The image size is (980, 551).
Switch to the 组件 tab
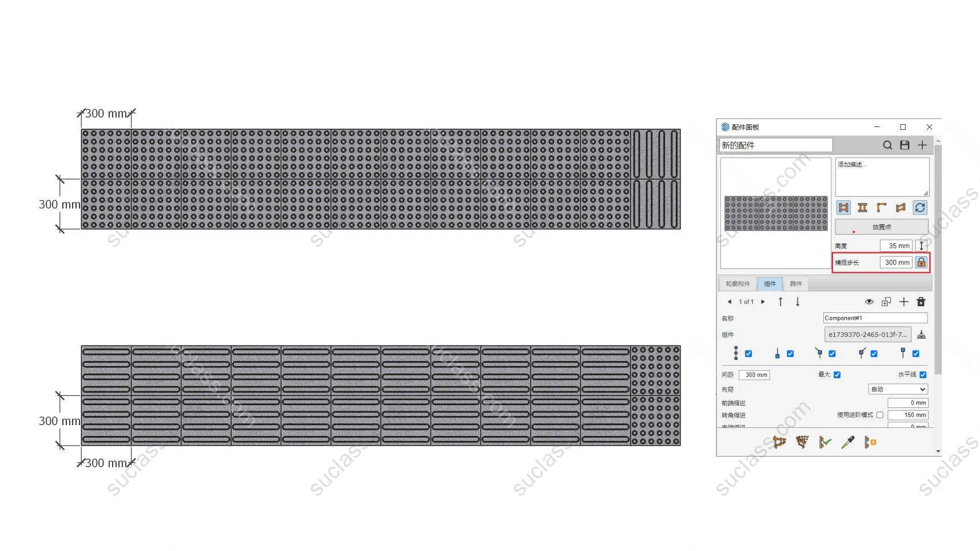tap(770, 284)
